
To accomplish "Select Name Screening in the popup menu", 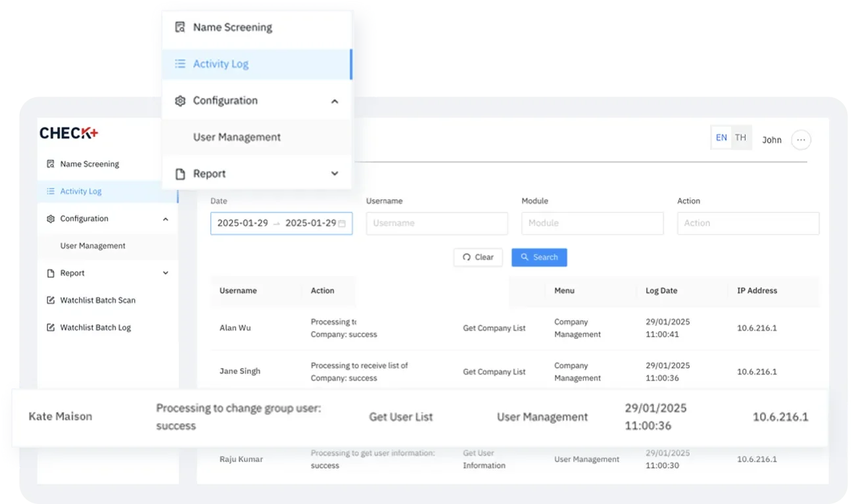I will pos(232,28).
